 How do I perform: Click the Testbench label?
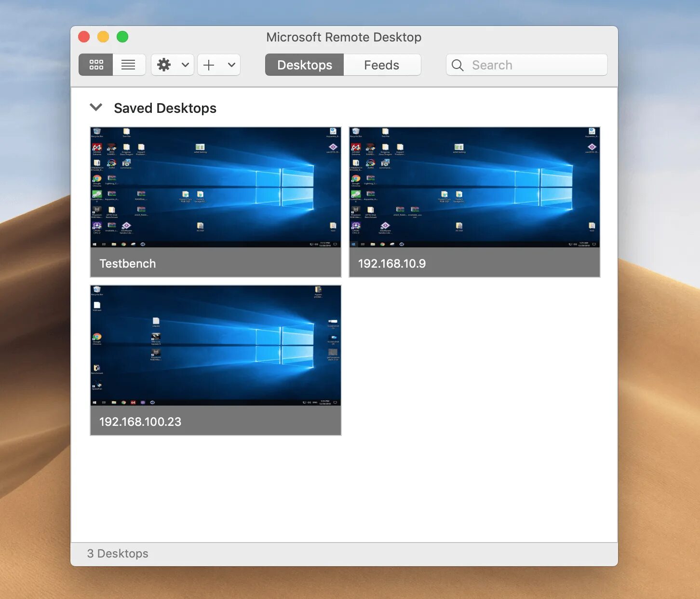tap(128, 263)
